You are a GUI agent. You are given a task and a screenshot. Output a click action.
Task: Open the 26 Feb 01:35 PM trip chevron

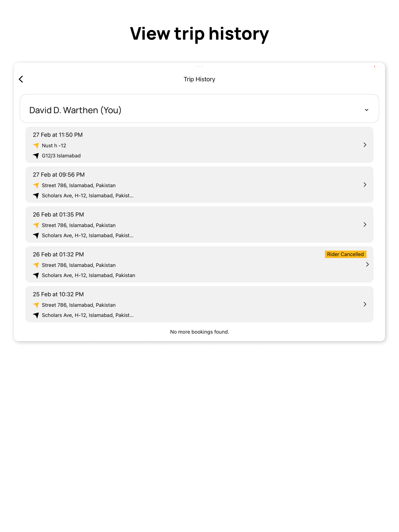pos(365,225)
